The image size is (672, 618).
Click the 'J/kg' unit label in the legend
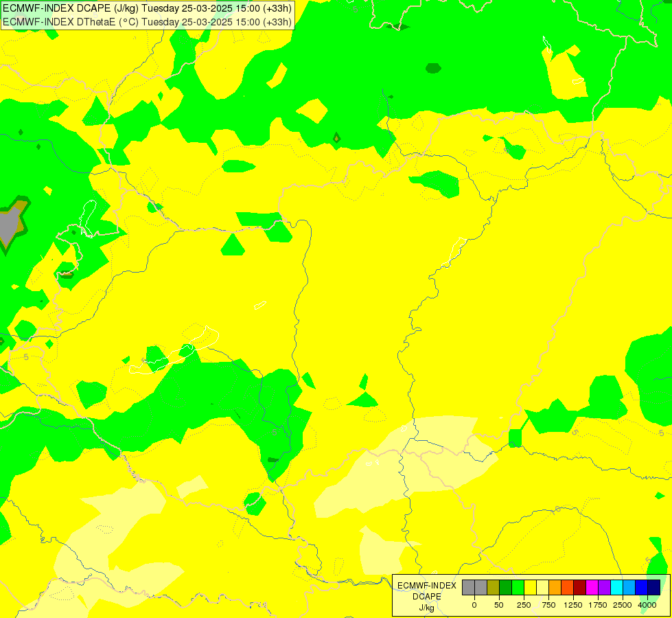point(427,608)
